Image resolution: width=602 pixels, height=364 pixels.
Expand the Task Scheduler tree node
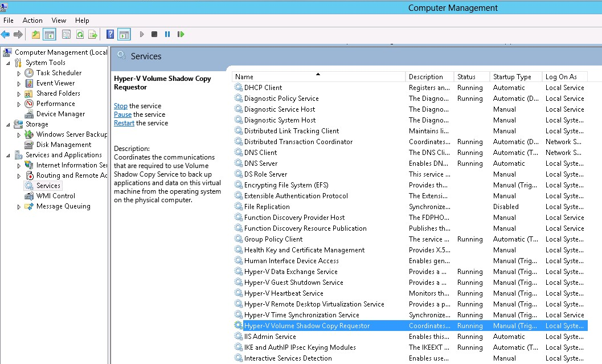pos(19,73)
